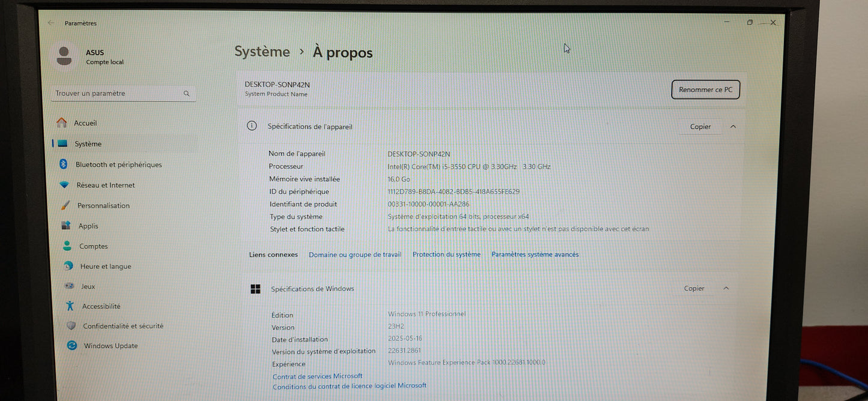Open Bluetooth et périphériques via its icon
Viewport: 868px width, 401px height.
pyautogui.click(x=63, y=164)
